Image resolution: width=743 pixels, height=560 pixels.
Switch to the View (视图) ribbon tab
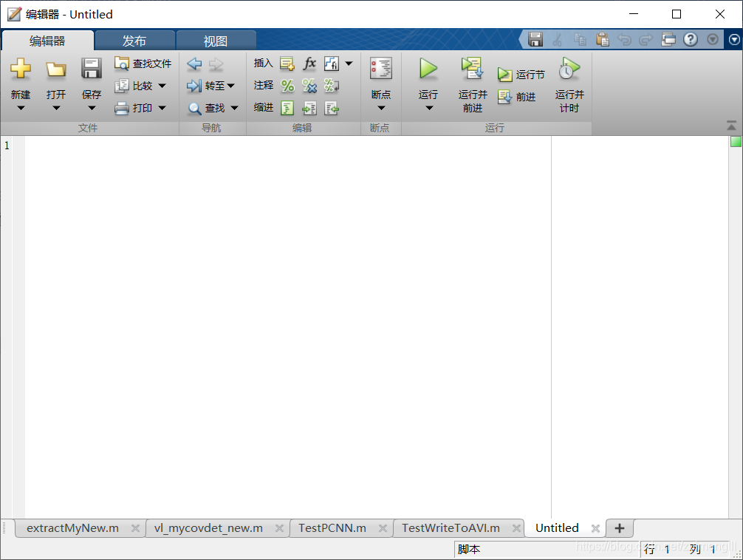click(x=216, y=41)
